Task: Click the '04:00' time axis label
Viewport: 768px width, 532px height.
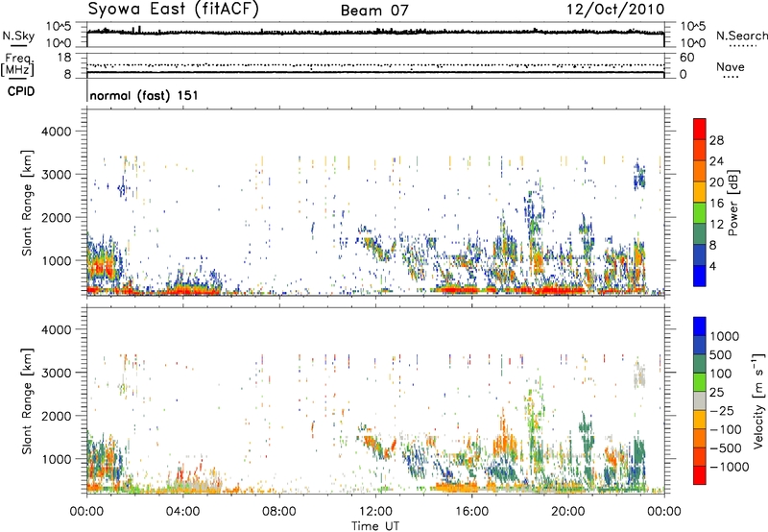Action: 182,512
